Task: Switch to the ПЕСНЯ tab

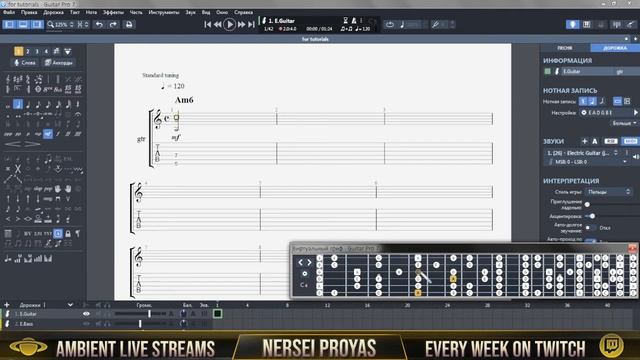Action: (x=565, y=48)
